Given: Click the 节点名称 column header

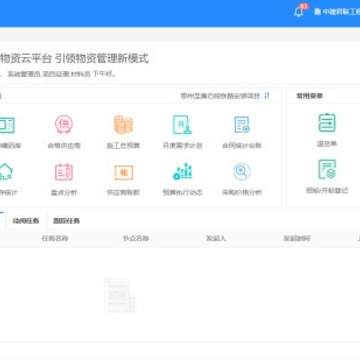Looking at the screenshot, I should tap(136, 238).
